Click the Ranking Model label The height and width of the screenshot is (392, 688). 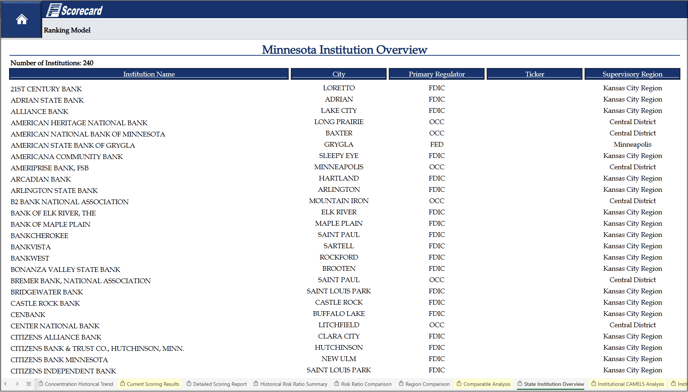[x=67, y=30]
